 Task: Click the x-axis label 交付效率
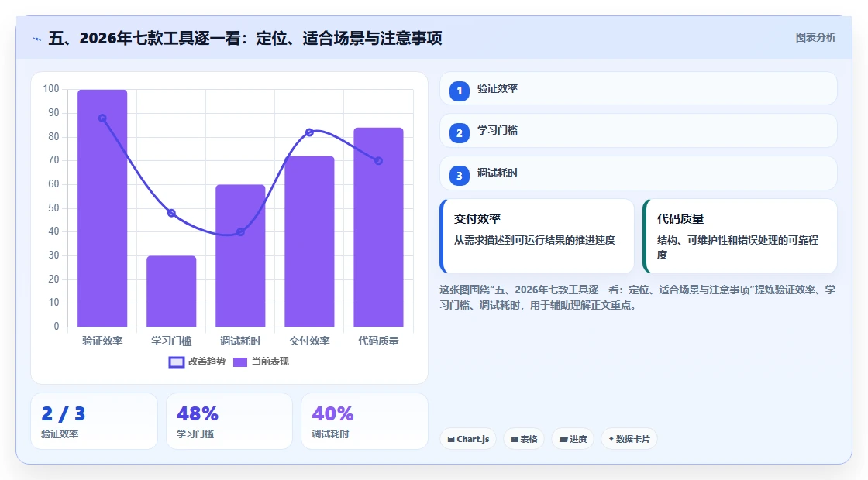coord(309,341)
